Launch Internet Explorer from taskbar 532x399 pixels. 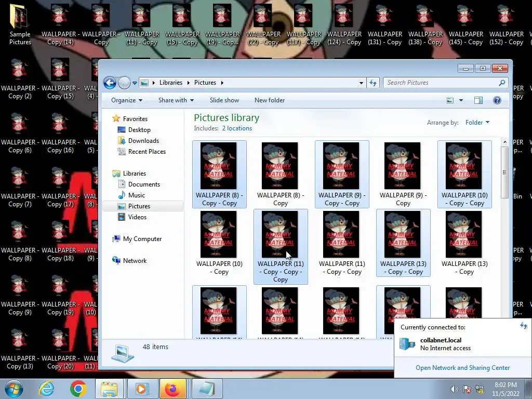click(46, 389)
